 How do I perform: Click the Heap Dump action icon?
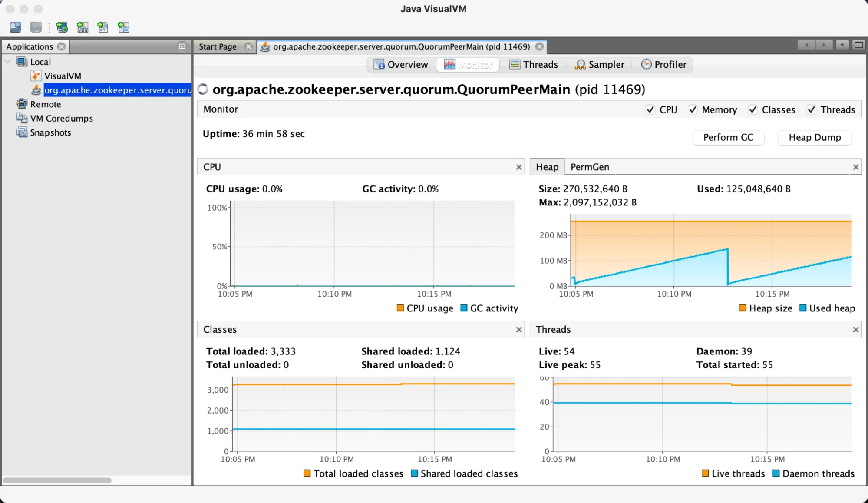(816, 137)
